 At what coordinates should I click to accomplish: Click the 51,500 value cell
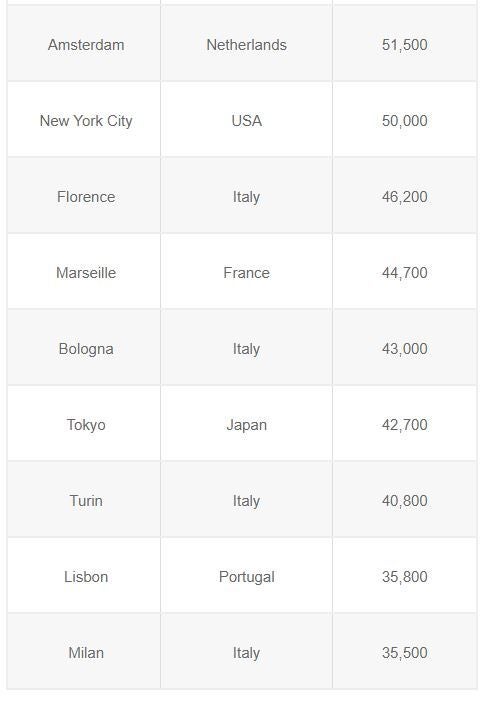point(405,44)
